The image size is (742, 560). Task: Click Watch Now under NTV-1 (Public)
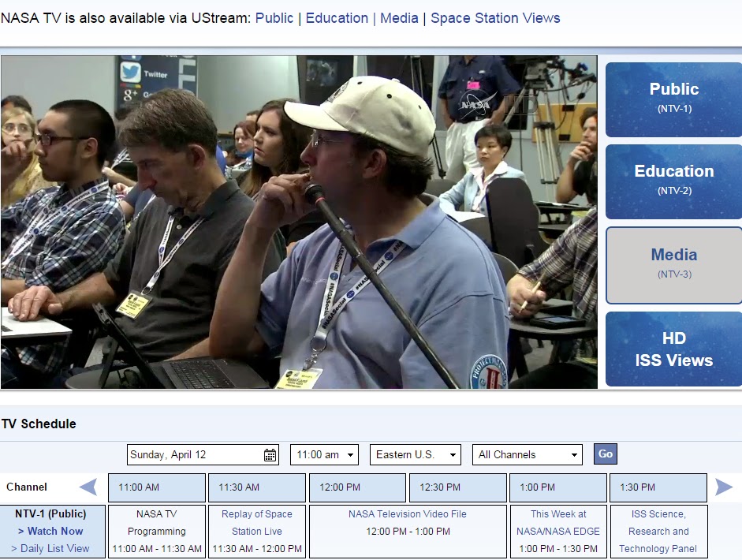click(50, 531)
